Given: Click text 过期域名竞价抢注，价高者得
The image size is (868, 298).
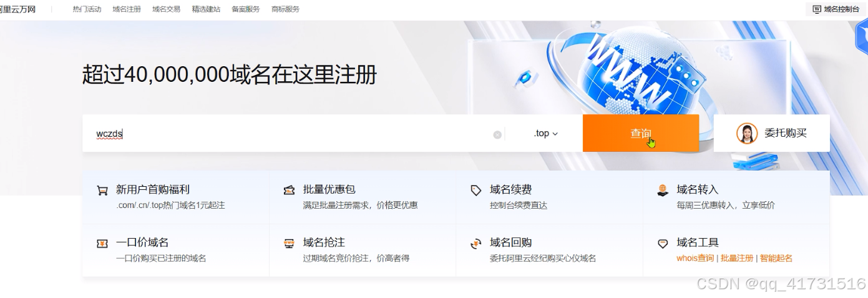Looking at the screenshot, I should pyautogui.click(x=356, y=258).
